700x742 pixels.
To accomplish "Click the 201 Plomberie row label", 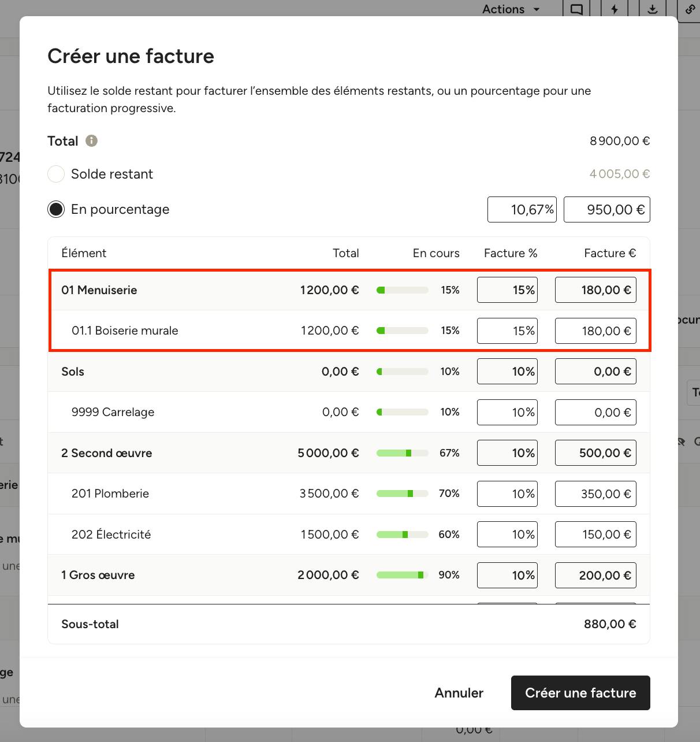I will (110, 494).
